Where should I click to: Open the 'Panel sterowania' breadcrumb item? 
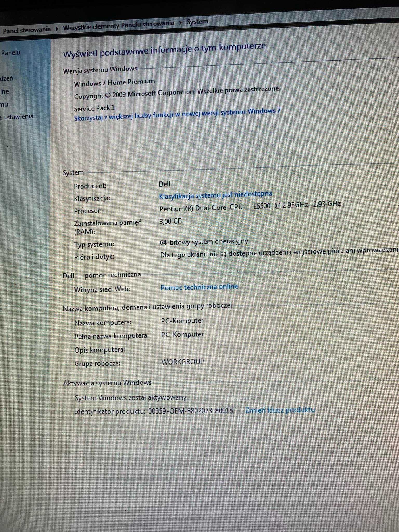(x=26, y=30)
